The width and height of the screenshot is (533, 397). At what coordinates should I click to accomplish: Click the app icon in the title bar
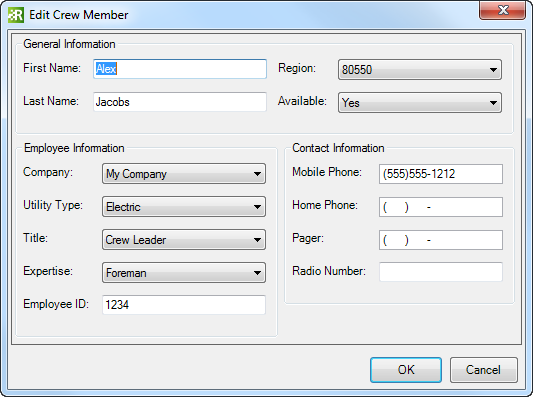point(16,15)
